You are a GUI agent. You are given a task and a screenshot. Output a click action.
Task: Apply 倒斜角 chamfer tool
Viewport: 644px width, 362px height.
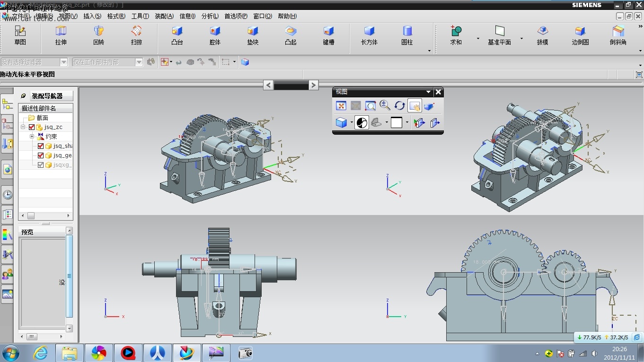pos(618,36)
